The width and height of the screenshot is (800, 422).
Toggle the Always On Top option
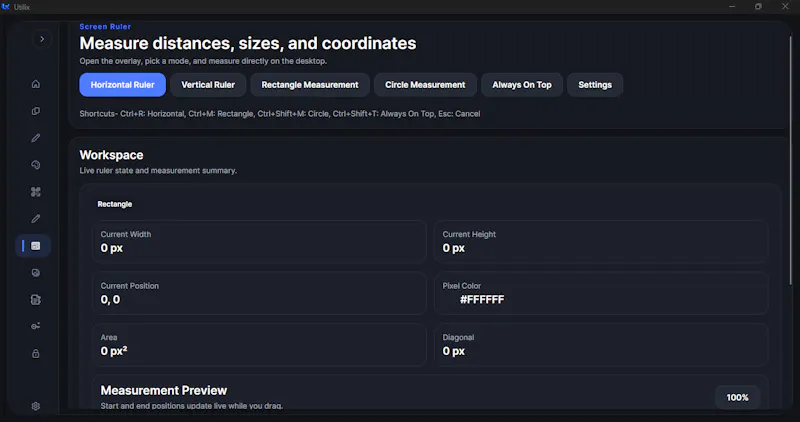(522, 85)
